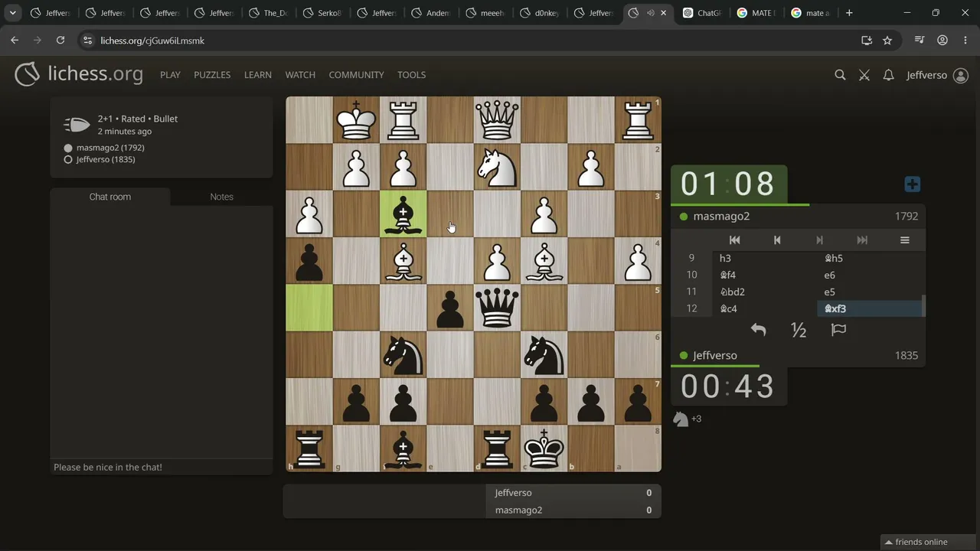Switch to the ChatGPT browser tab
The height and width of the screenshot is (551, 980).
[x=702, y=13]
